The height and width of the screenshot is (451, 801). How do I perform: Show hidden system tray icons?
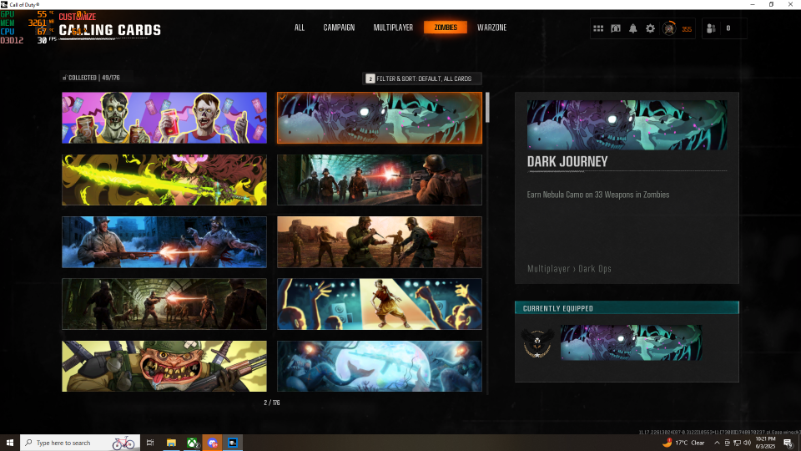pos(717,443)
